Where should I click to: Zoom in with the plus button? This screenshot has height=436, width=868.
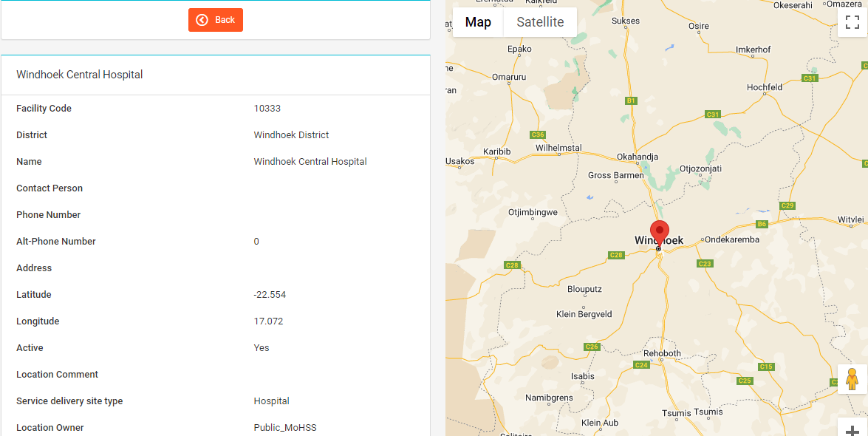pos(852,429)
